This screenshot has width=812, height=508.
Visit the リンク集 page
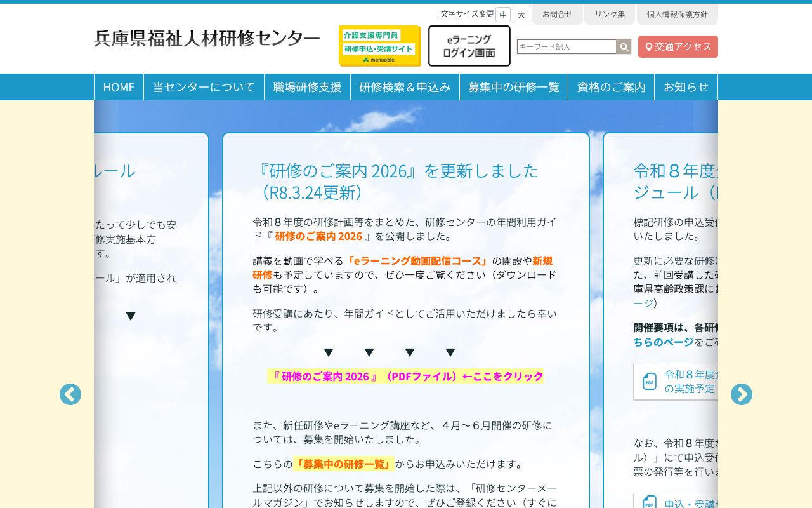click(x=610, y=13)
